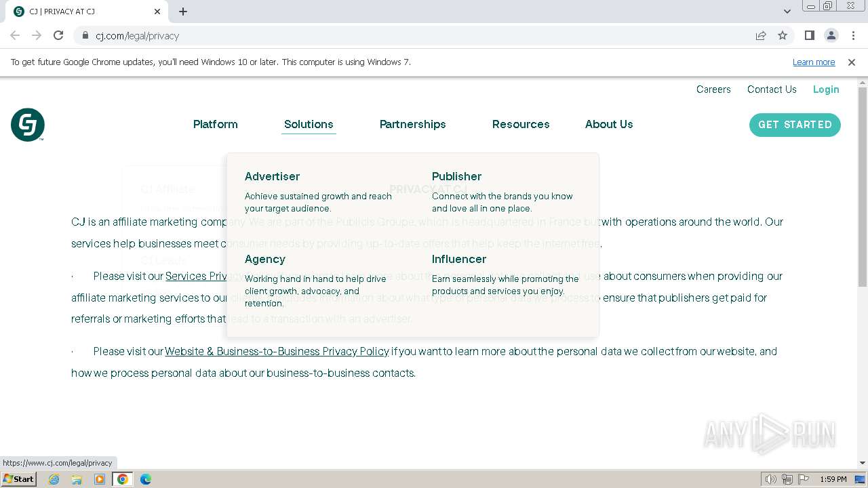Open the Chrome profile avatar icon
The height and width of the screenshot is (488, 868).
(831, 35)
